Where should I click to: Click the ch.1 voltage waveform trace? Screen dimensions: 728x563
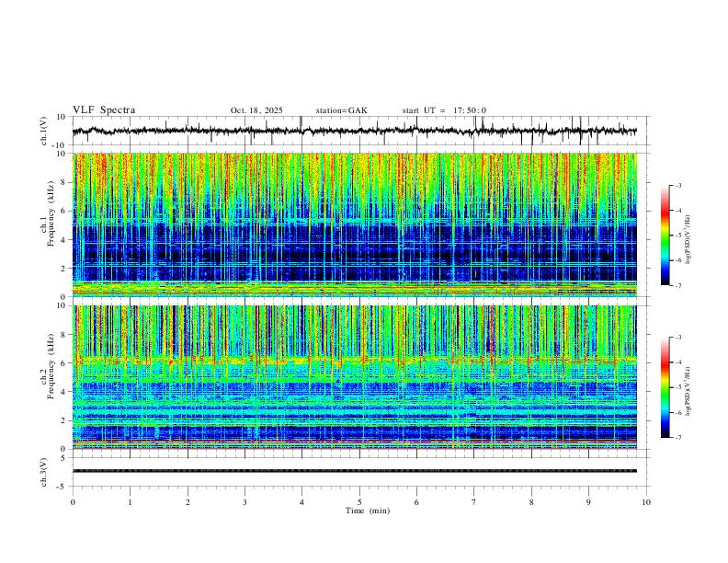[355, 131]
